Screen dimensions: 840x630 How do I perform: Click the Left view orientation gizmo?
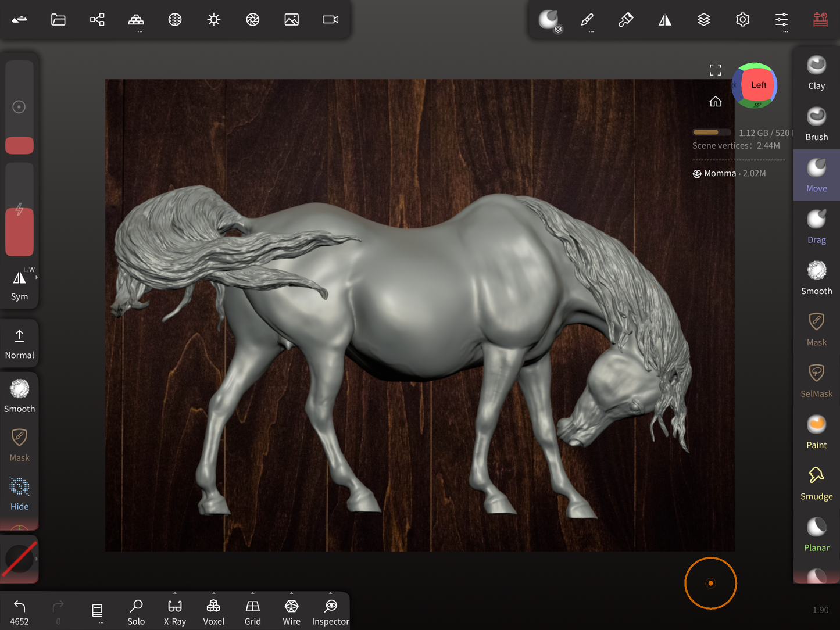click(757, 85)
